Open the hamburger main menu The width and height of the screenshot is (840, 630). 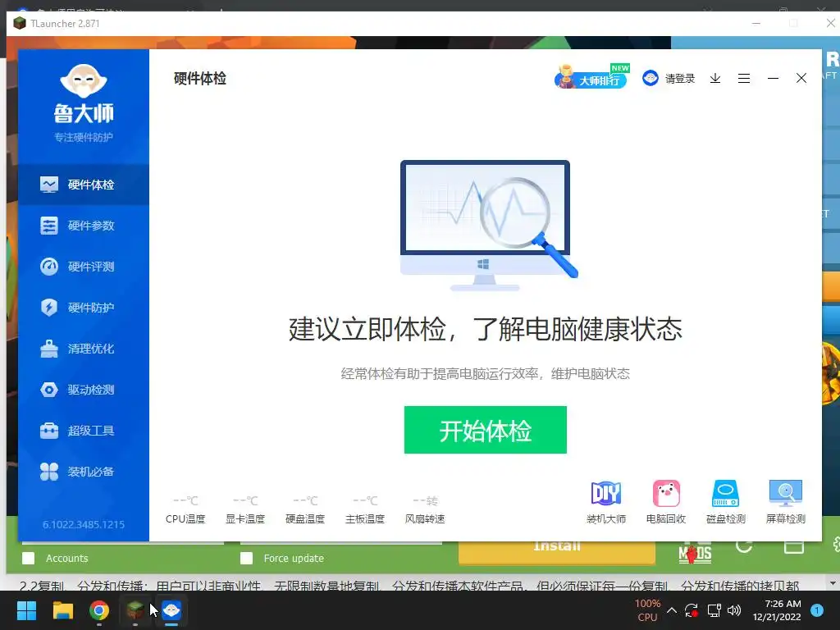[743, 79]
